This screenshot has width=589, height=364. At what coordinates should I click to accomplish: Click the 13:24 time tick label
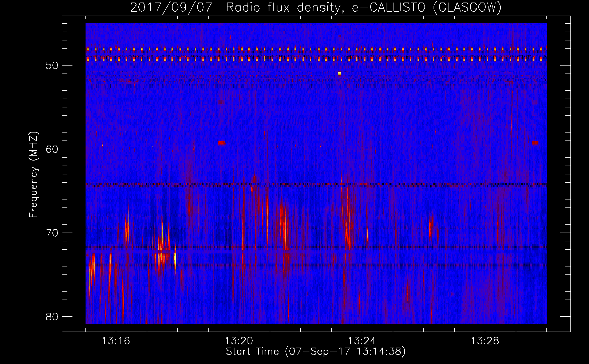tap(362, 341)
